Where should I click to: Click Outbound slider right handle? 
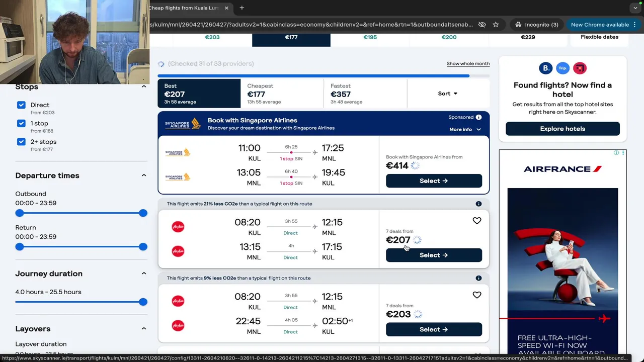tap(143, 213)
